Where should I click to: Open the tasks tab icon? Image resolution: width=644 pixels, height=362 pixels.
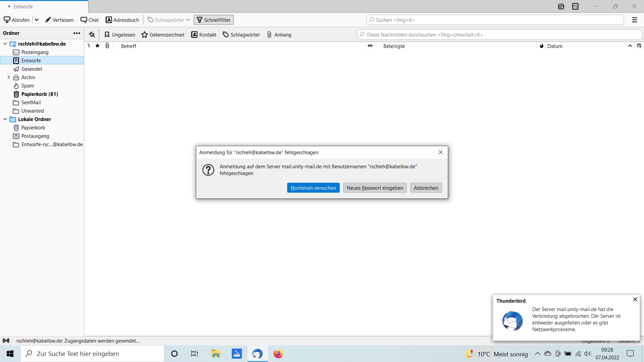point(576,6)
